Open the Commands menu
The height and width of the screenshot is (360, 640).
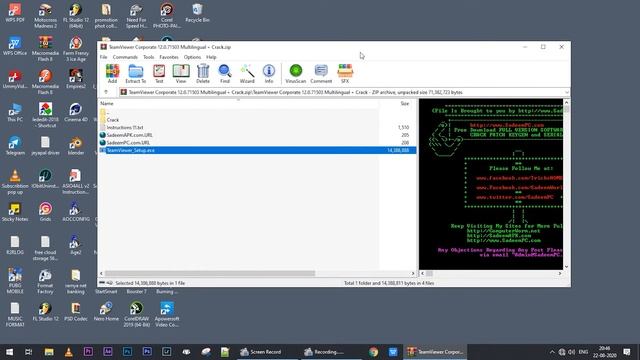click(x=125, y=57)
